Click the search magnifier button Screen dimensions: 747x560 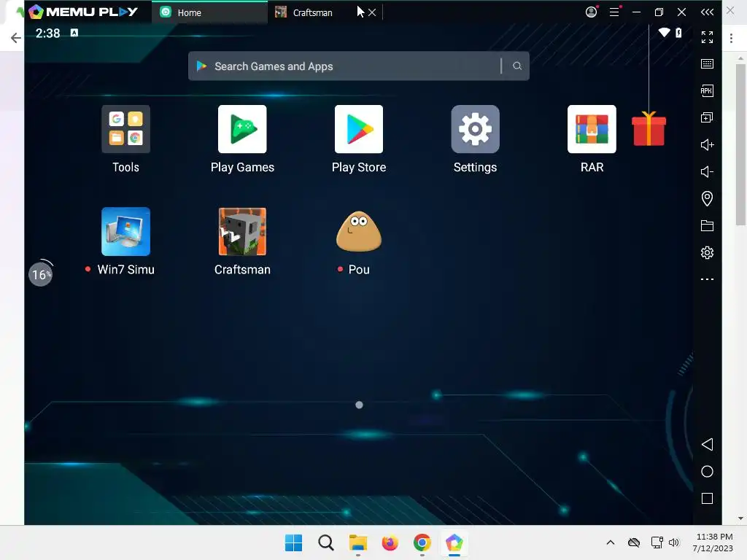coord(517,66)
